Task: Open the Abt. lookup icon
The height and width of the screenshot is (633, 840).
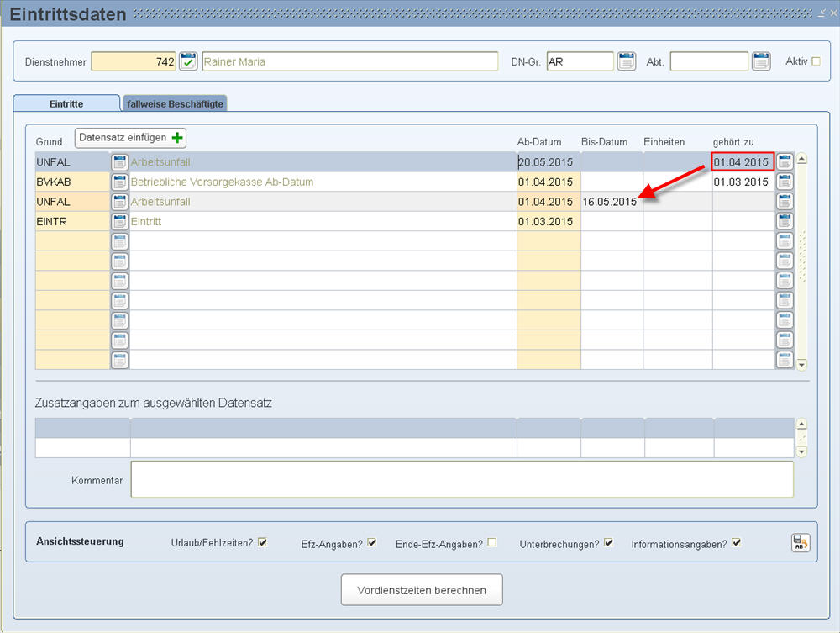Action: tap(761, 61)
